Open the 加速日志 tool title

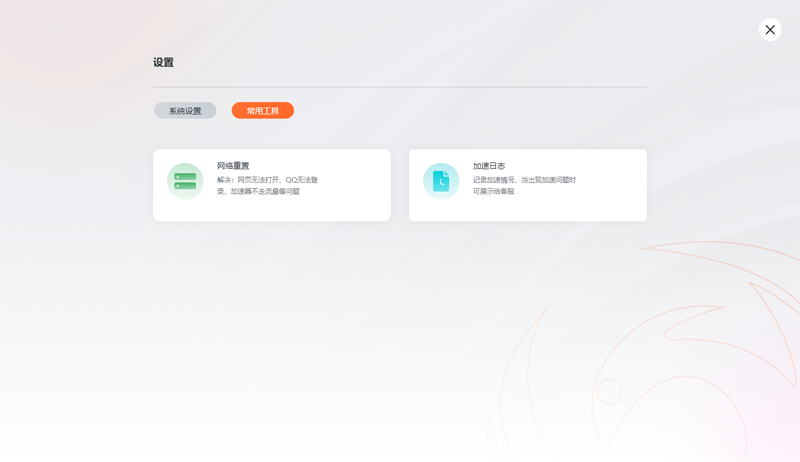489,166
